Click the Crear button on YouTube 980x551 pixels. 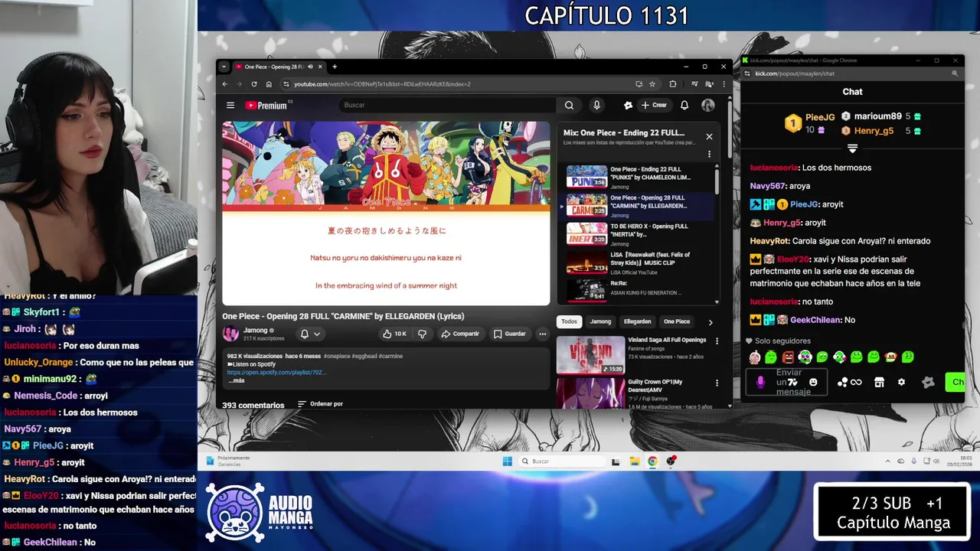point(654,106)
